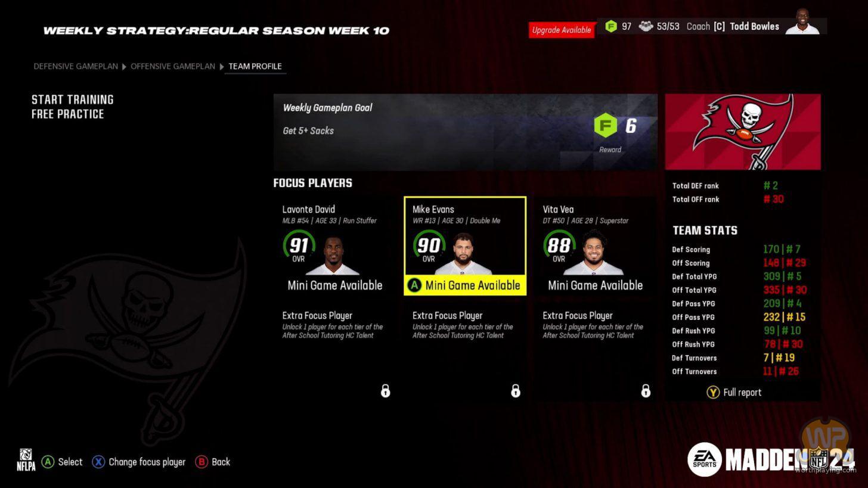Screen dimensions: 868x488
Task: Click the X button Change focus player icon
Action: (x=98, y=462)
